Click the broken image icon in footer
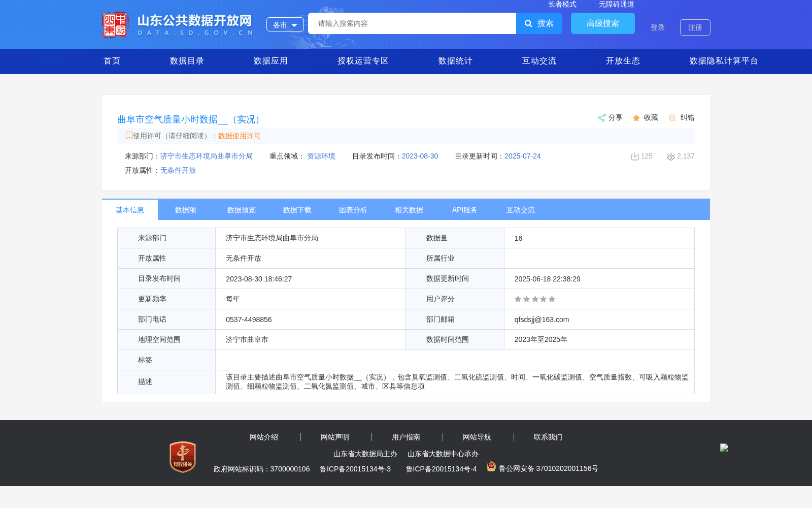 pos(724,448)
